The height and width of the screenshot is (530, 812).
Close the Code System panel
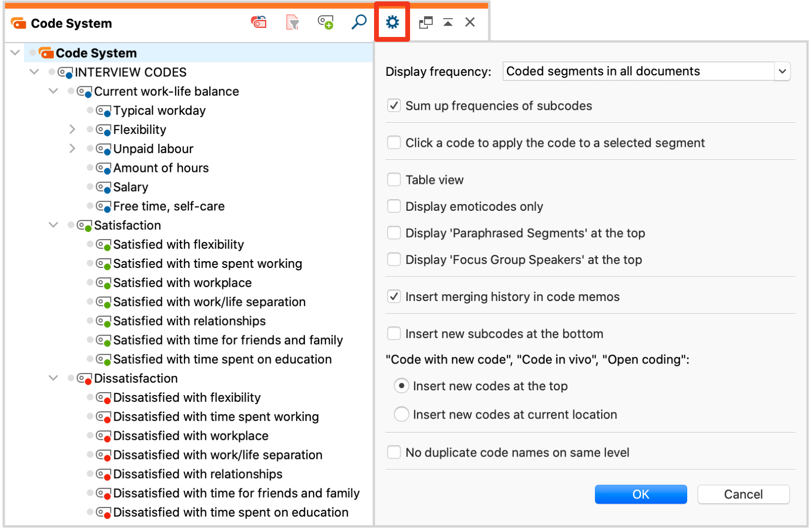coord(470,22)
